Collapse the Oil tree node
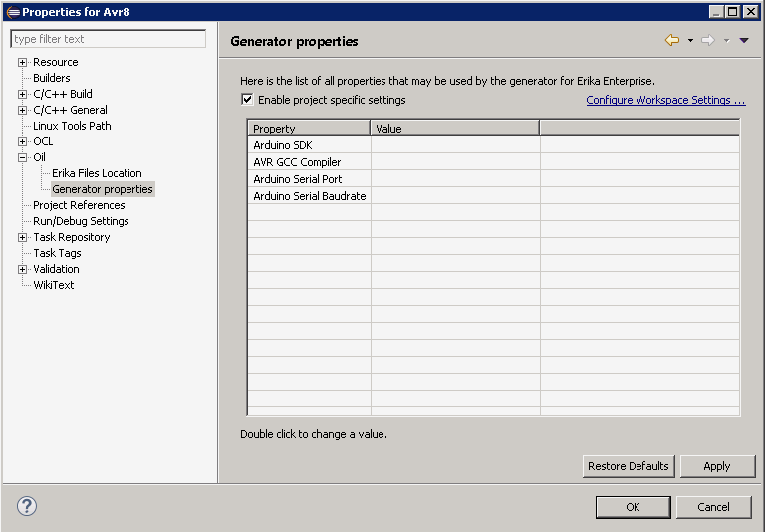This screenshot has height=532, width=765. click(22, 157)
